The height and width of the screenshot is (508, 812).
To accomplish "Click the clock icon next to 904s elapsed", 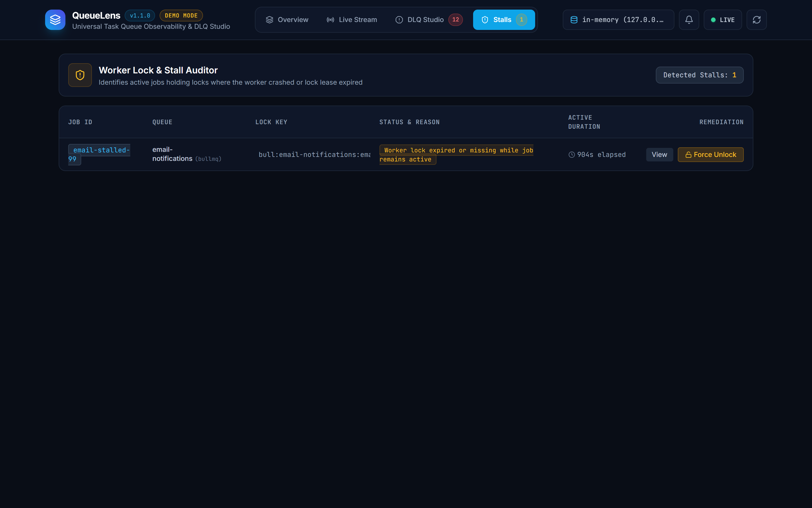I will (x=572, y=155).
